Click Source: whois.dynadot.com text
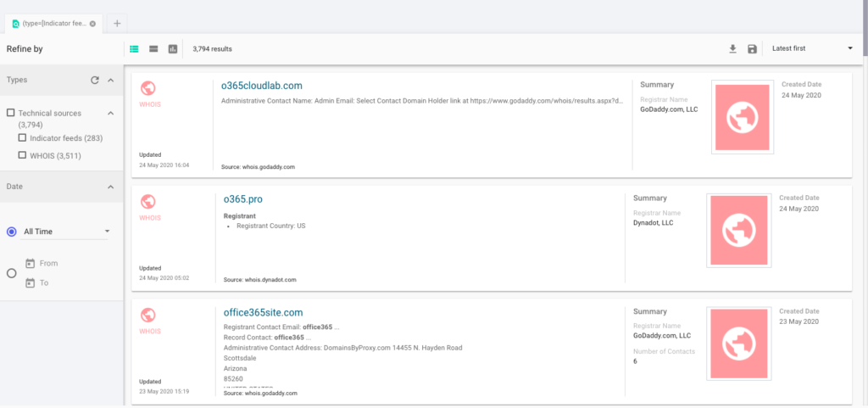Screen dimensions: 868x408 (259, 280)
